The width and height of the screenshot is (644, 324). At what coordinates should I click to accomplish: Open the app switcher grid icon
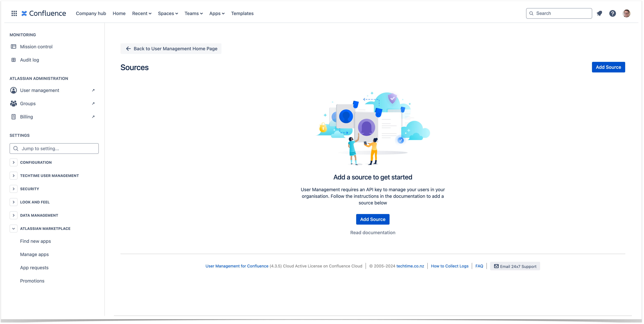(14, 13)
